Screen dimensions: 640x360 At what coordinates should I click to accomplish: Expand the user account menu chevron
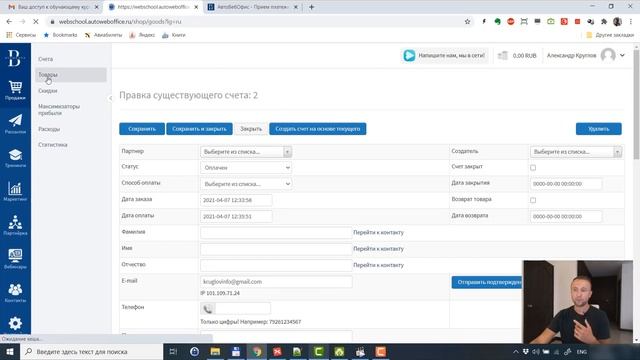(622, 55)
